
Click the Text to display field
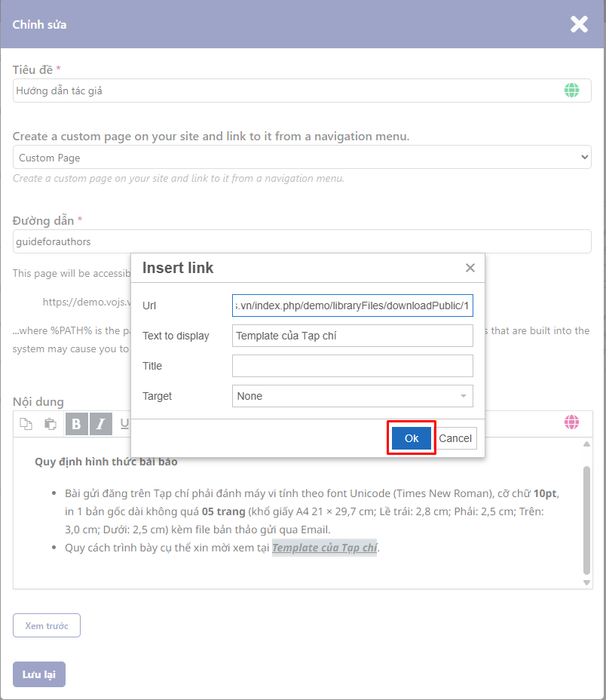point(352,336)
